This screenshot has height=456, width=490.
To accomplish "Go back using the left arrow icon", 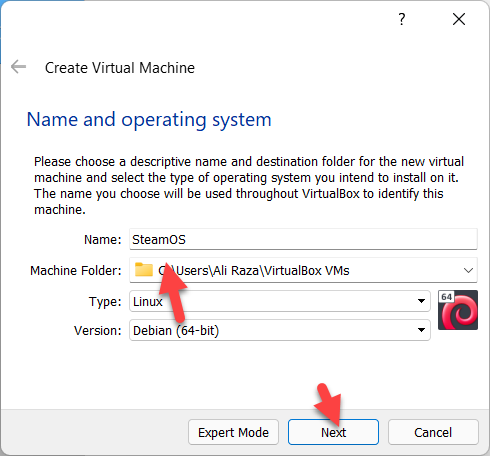I will point(18,67).
